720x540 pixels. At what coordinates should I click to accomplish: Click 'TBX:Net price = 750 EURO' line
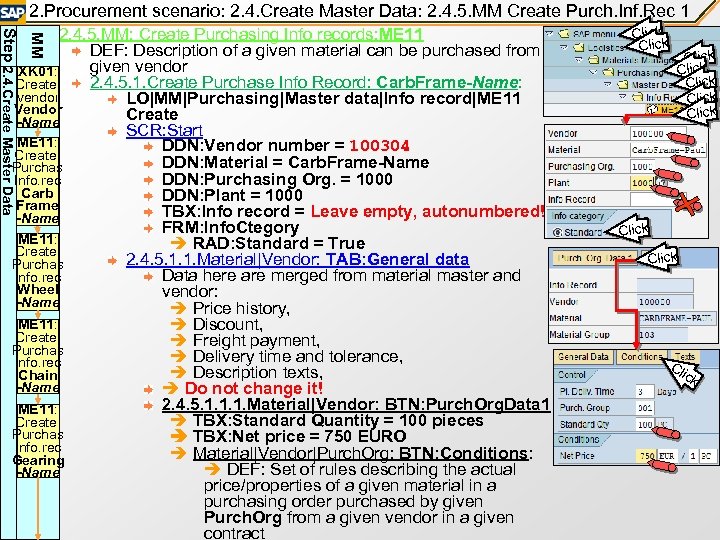[x=300, y=436]
